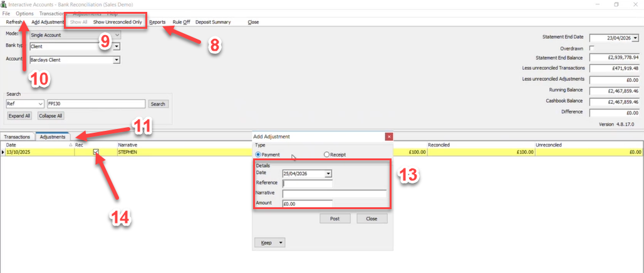
Task: Open the Statement End Date calendar dropdown
Action: coord(635,38)
